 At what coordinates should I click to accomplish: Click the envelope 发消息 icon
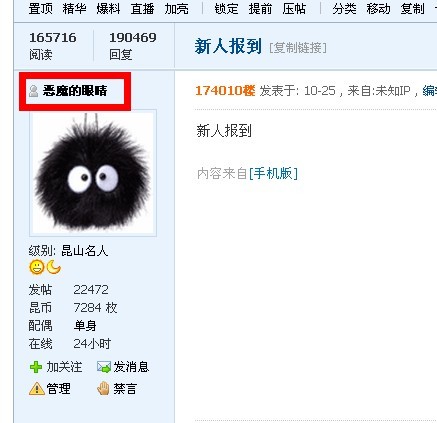click(104, 367)
